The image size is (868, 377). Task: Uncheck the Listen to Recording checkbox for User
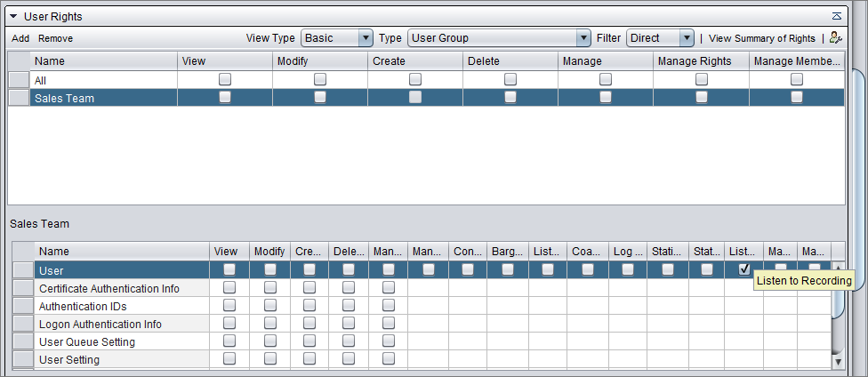click(744, 269)
